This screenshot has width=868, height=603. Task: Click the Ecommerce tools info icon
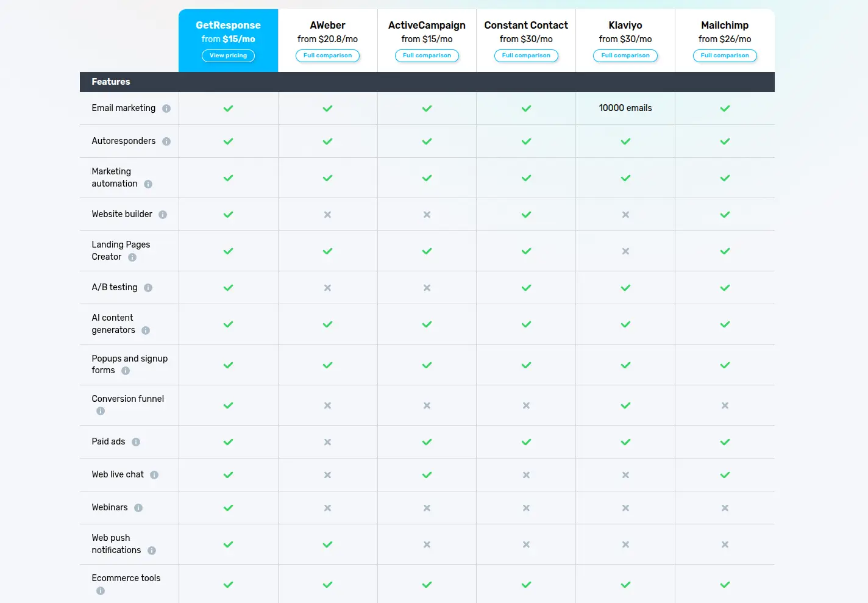[100, 590]
